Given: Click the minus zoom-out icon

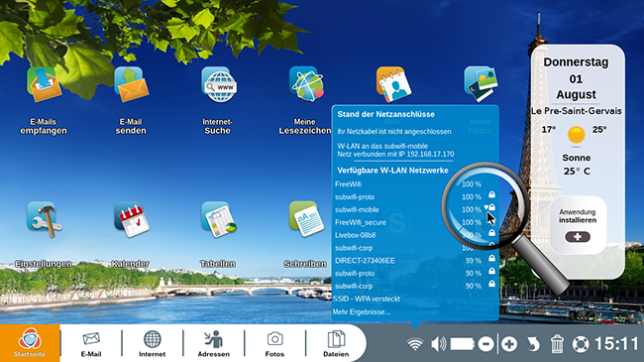Looking at the screenshot, I should [x=485, y=344].
